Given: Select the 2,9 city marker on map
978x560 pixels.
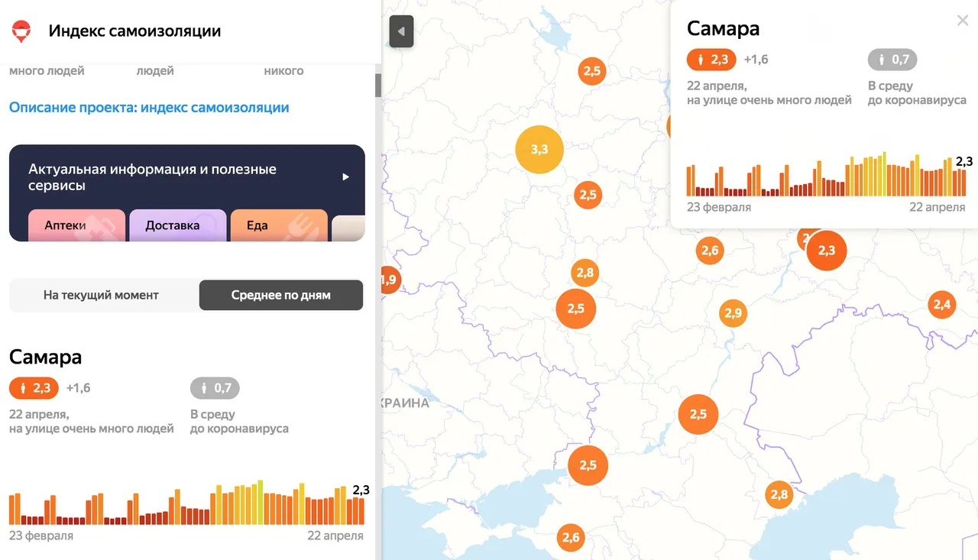Looking at the screenshot, I should point(733,313).
